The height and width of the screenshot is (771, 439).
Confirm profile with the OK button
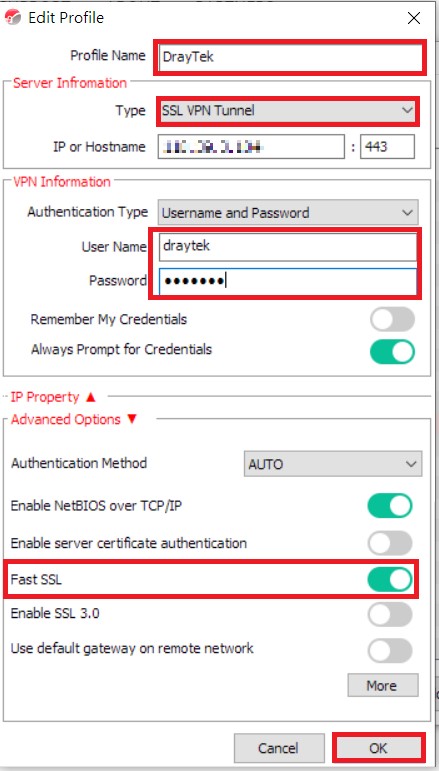378,748
